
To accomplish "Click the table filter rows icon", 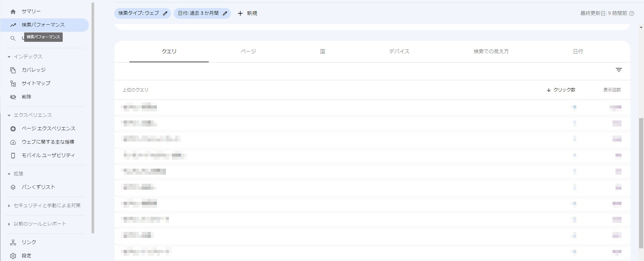I will [x=619, y=70].
